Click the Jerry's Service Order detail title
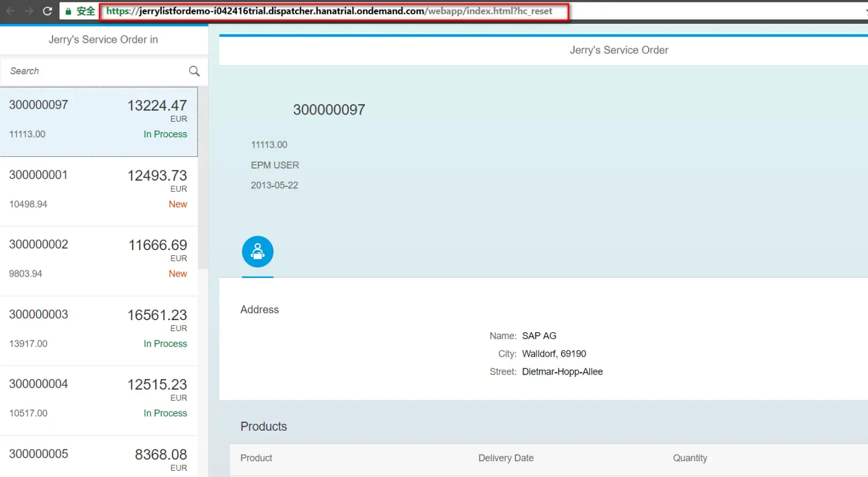Viewport: 868px width, 477px height. 619,50
